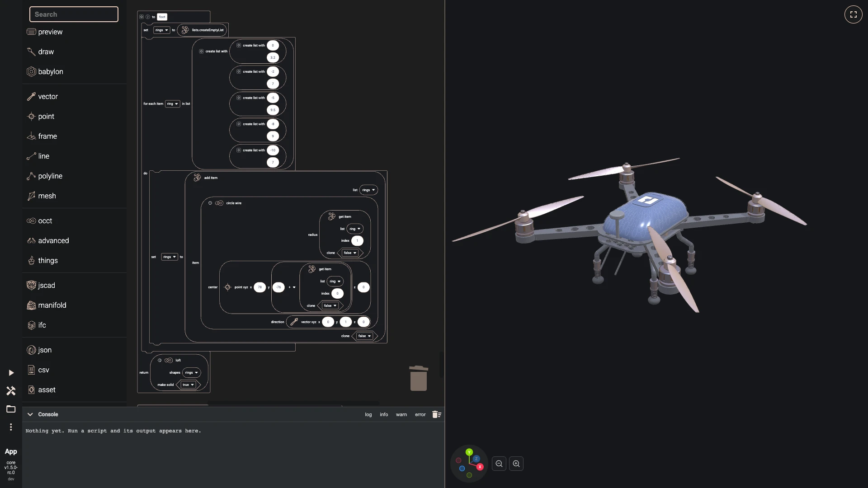Zoom in the 3D viewport
Image resolution: width=868 pixels, height=488 pixels.
tap(516, 464)
